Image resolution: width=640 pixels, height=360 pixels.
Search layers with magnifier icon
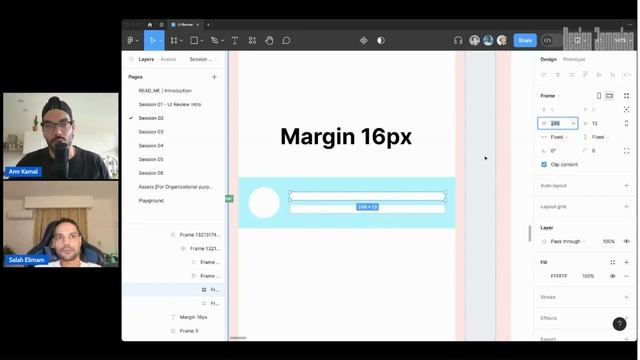click(131, 59)
